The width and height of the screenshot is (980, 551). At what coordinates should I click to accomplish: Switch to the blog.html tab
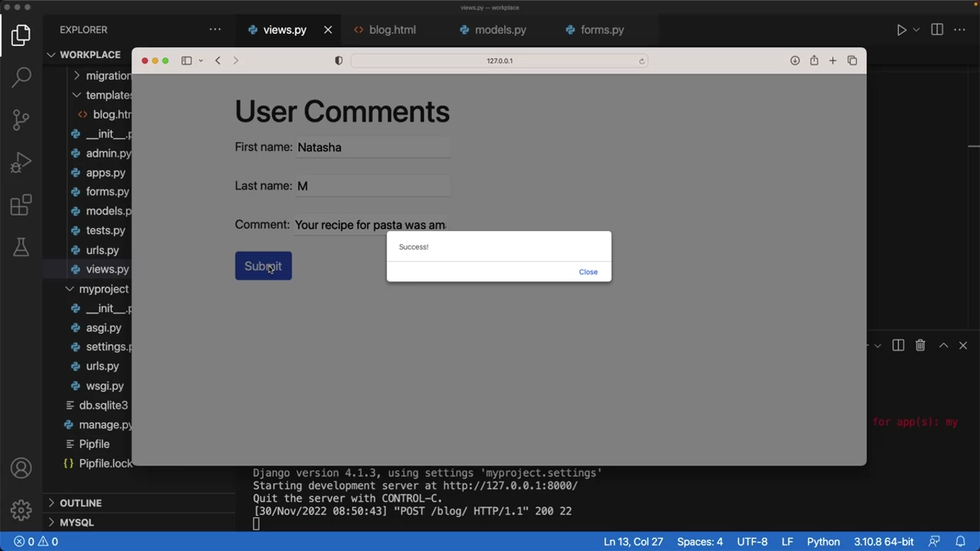pyautogui.click(x=392, y=30)
